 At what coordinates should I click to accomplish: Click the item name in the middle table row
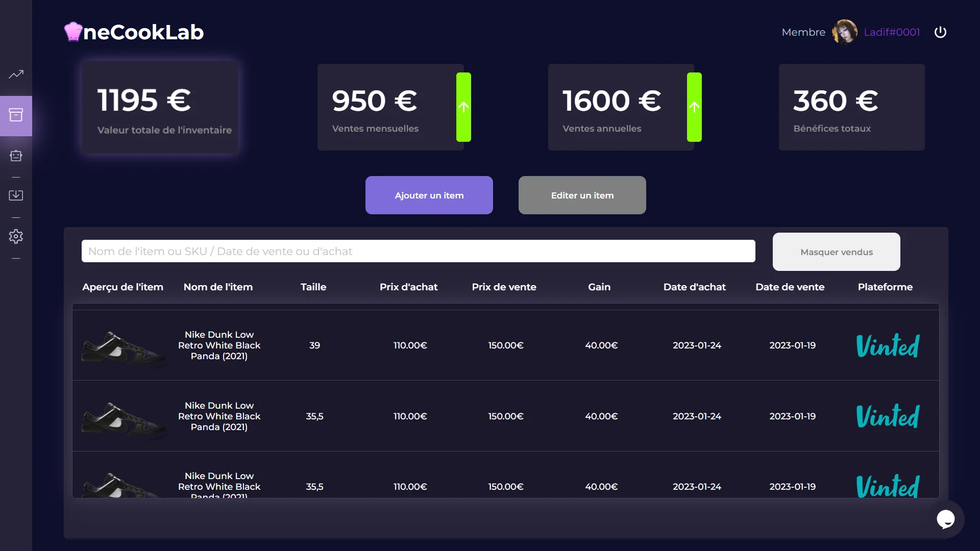click(219, 416)
